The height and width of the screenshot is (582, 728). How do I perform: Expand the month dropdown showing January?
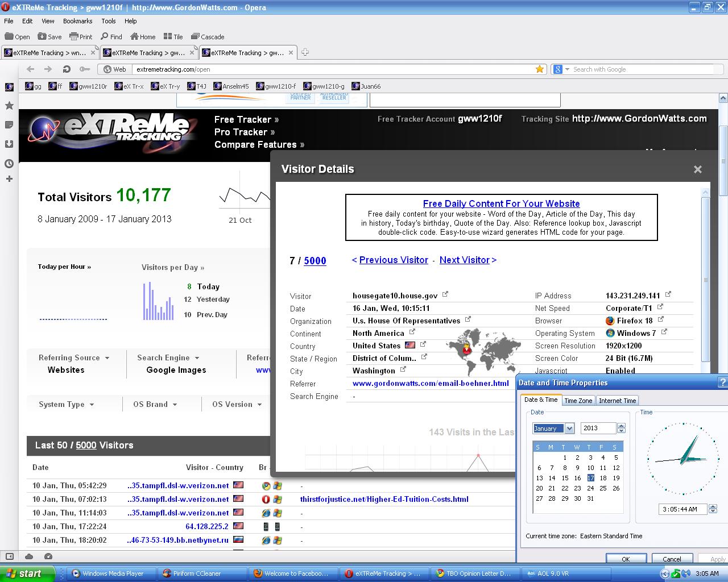point(569,429)
